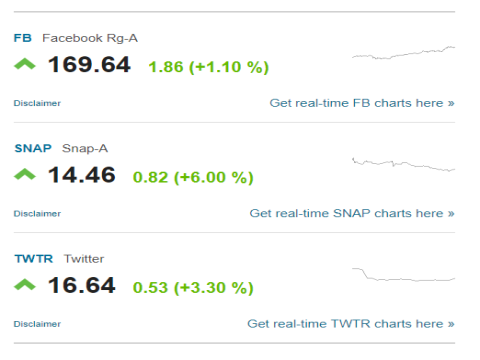This screenshot has height=360, width=480.
Task: Open Get real-time SNAP charts here link
Action: tap(352, 213)
